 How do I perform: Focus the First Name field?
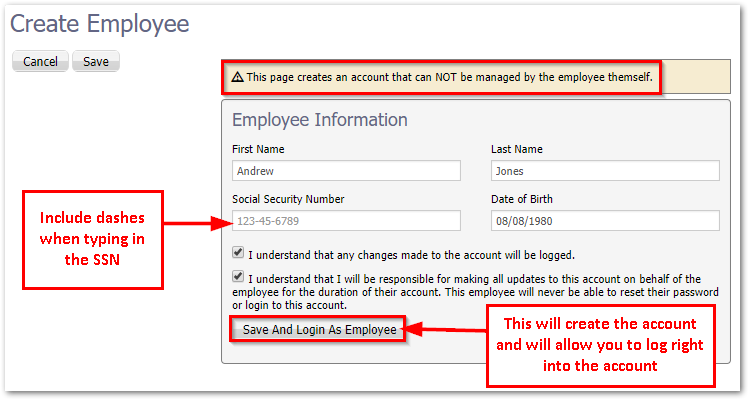coord(346,171)
